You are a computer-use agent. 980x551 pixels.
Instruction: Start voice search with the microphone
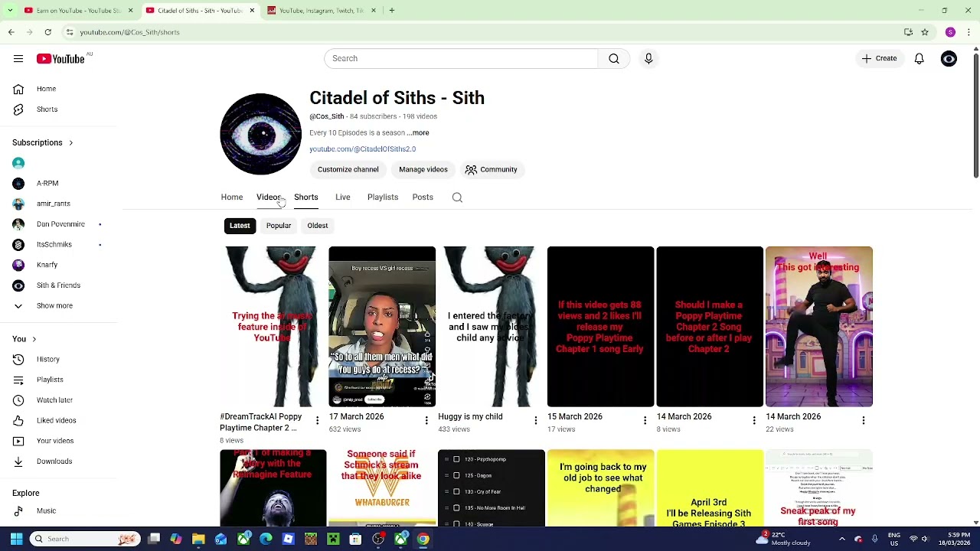(x=648, y=59)
